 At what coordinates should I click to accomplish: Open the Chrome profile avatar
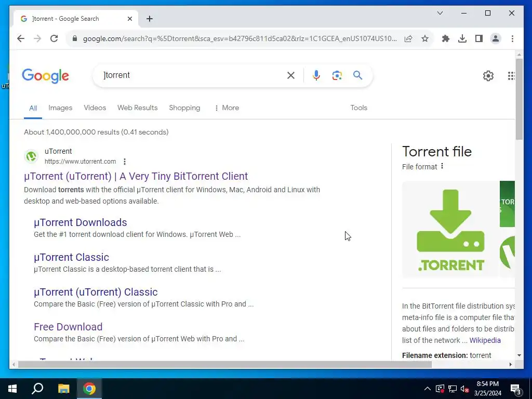(x=495, y=38)
